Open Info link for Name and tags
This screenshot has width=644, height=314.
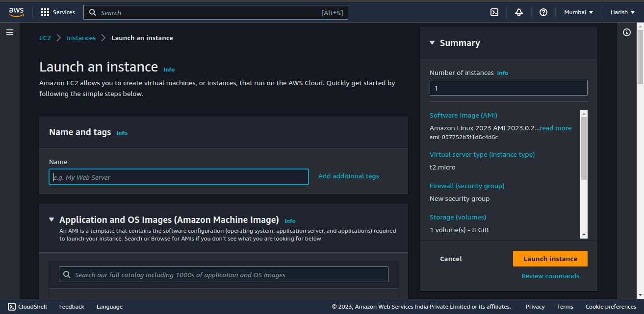point(122,133)
